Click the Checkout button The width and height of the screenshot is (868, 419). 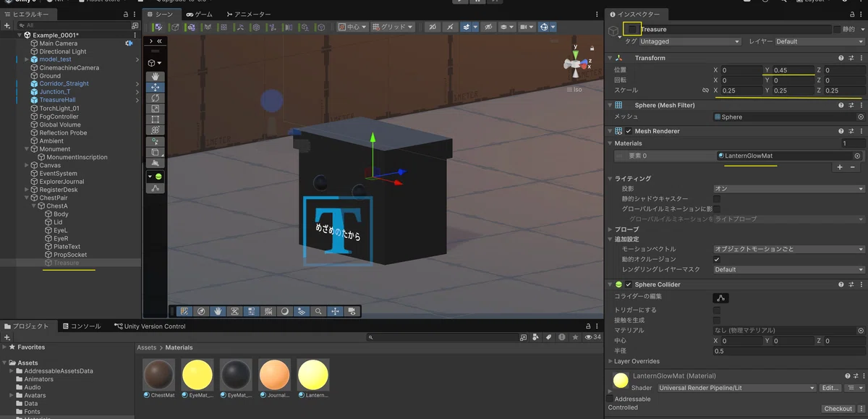(x=838, y=409)
